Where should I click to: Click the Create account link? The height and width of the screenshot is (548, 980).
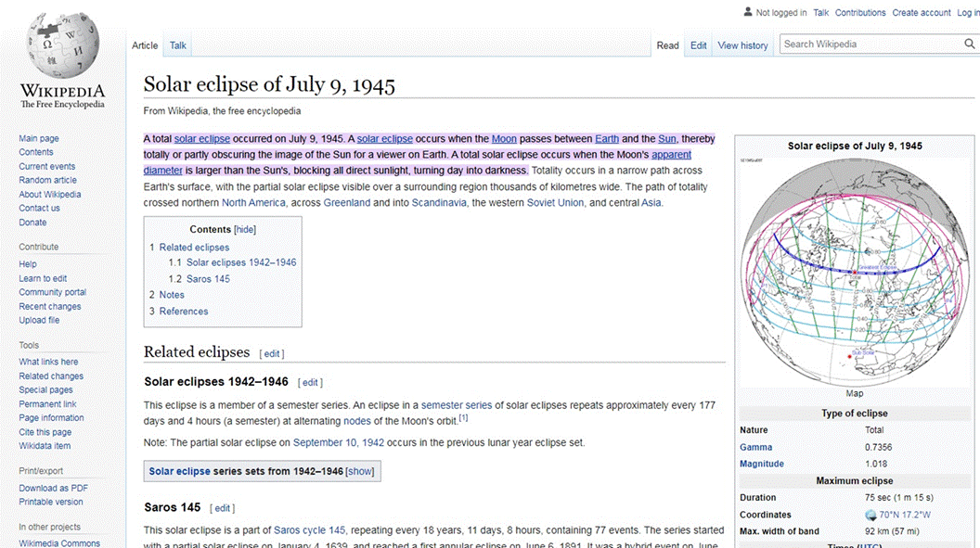[922, 12]
